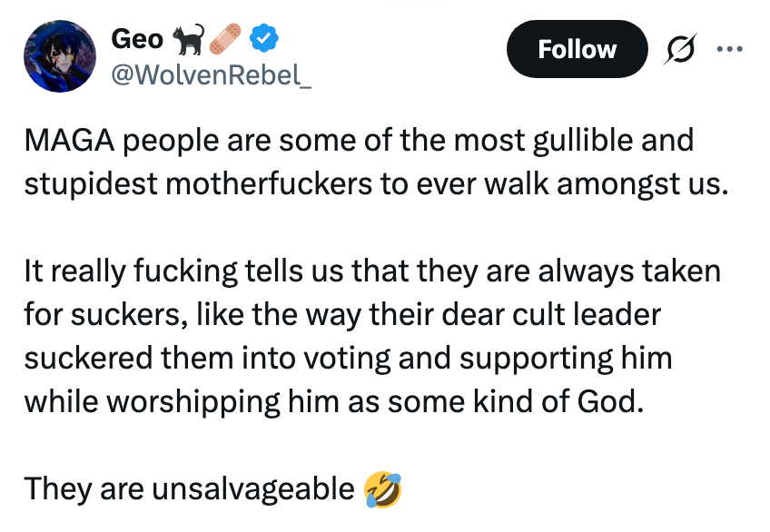
Task: Open the Grok explain-post icon
Action: tap(676, 49)
